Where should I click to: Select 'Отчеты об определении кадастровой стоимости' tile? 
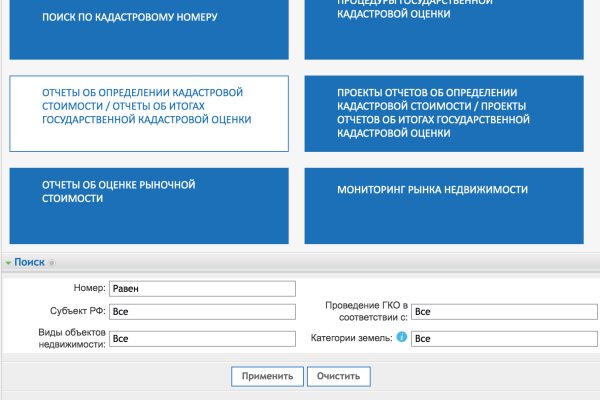click(x=148, y=112)
